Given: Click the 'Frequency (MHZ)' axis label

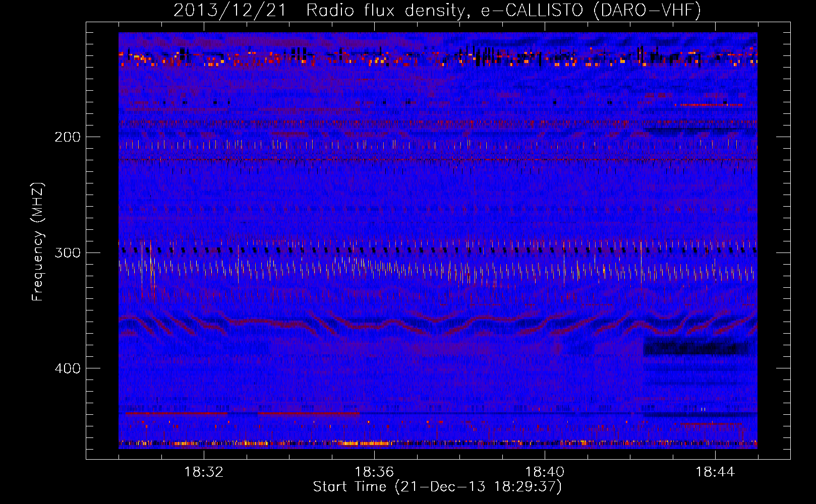Looking at the screenshot, I should point(38,242).
